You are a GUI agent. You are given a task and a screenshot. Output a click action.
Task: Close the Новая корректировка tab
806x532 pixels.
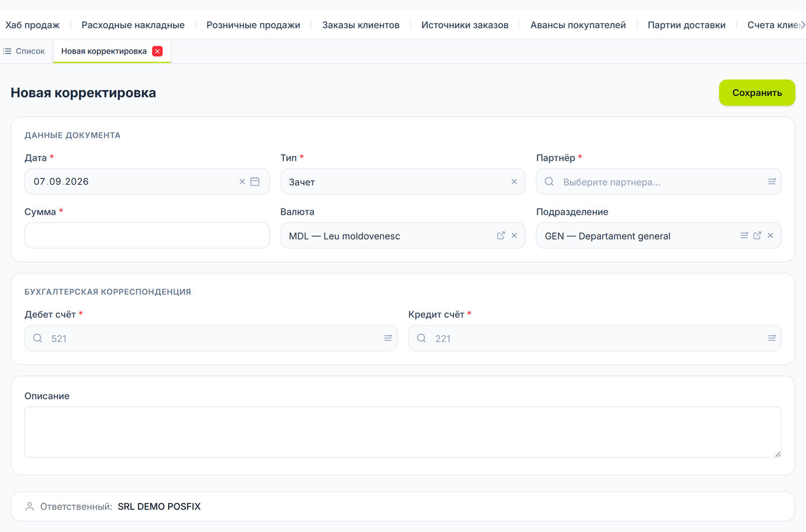(x=157, y=51)
